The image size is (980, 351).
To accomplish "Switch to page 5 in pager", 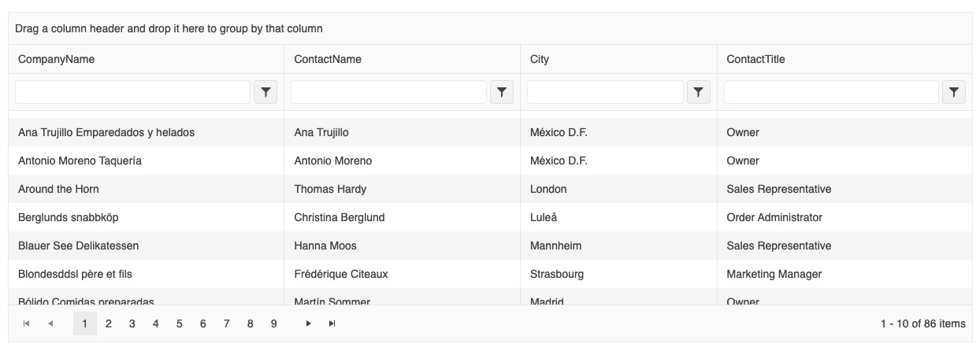I will click(180, 323).
